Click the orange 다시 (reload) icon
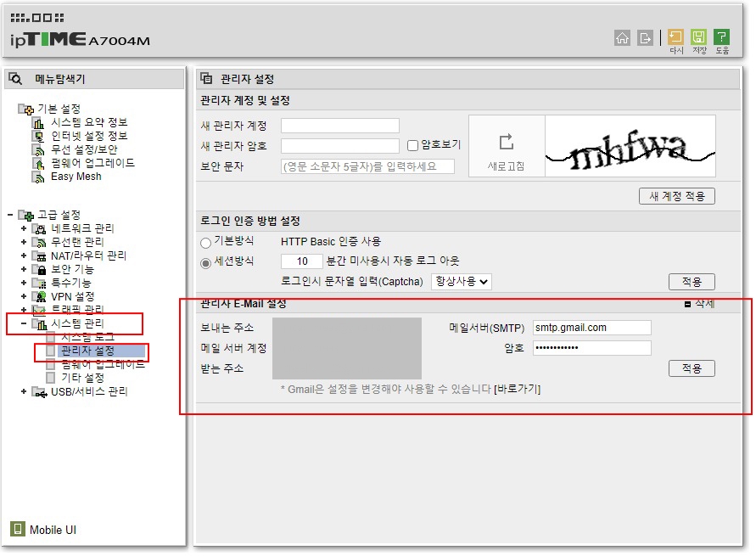756x556 pixels. 675,37
